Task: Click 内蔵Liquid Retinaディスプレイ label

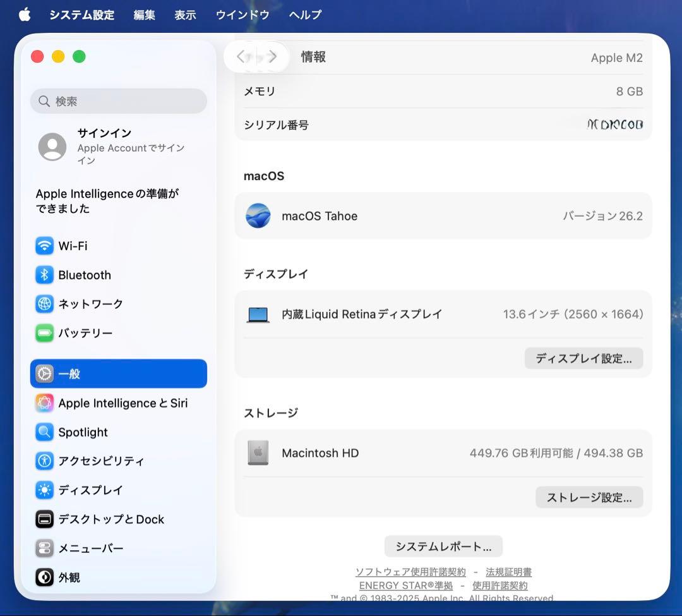Action: pyautogui.click(x=362, y=314)
